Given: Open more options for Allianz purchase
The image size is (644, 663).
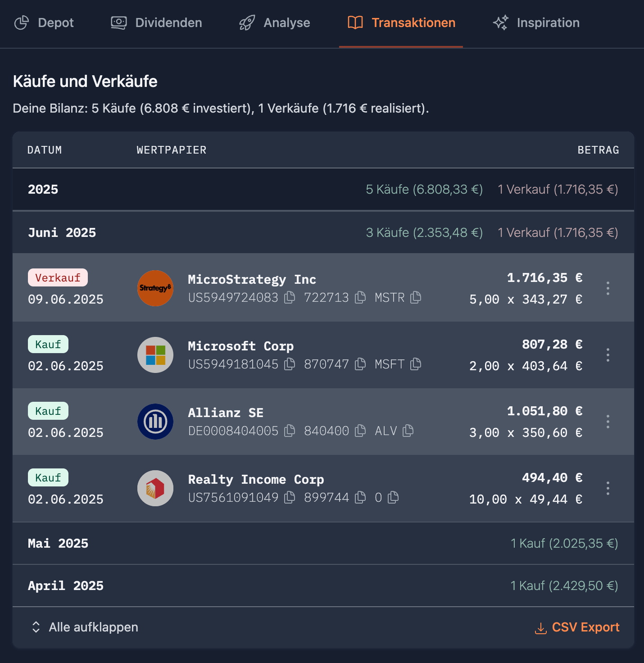Looking at the screenshot, I should coord(608,422).
